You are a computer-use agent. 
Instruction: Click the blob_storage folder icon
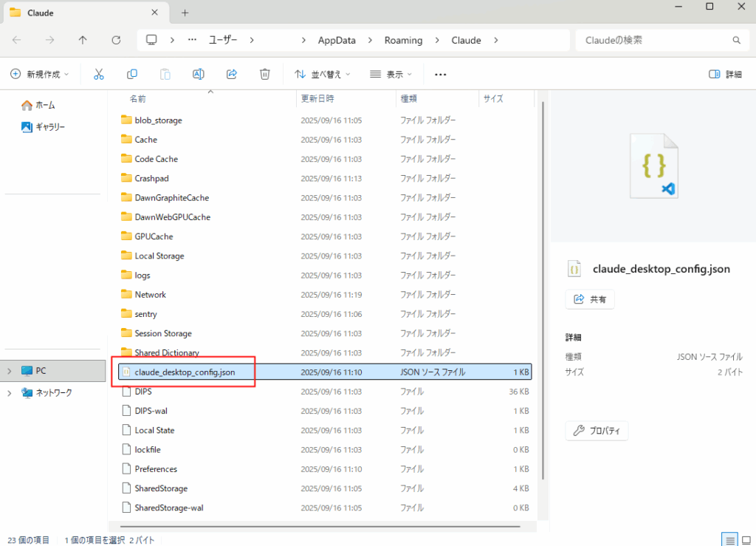[126, 120]
